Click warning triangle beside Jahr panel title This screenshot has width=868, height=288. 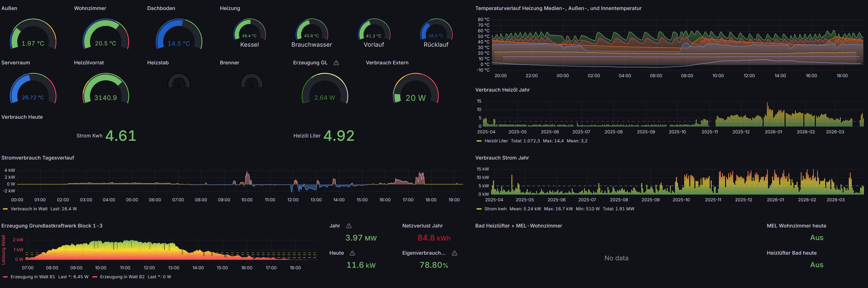[x=349, y=226]
